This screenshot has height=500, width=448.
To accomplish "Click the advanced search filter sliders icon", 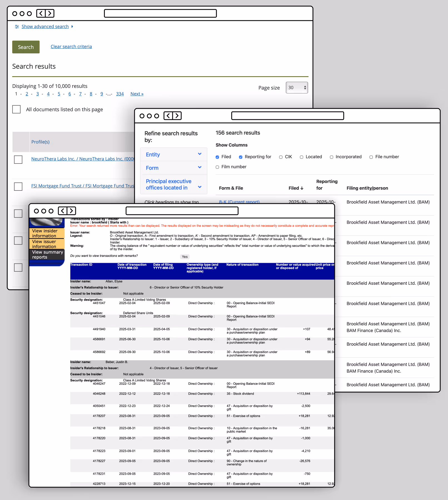I will tap(17, 27).
